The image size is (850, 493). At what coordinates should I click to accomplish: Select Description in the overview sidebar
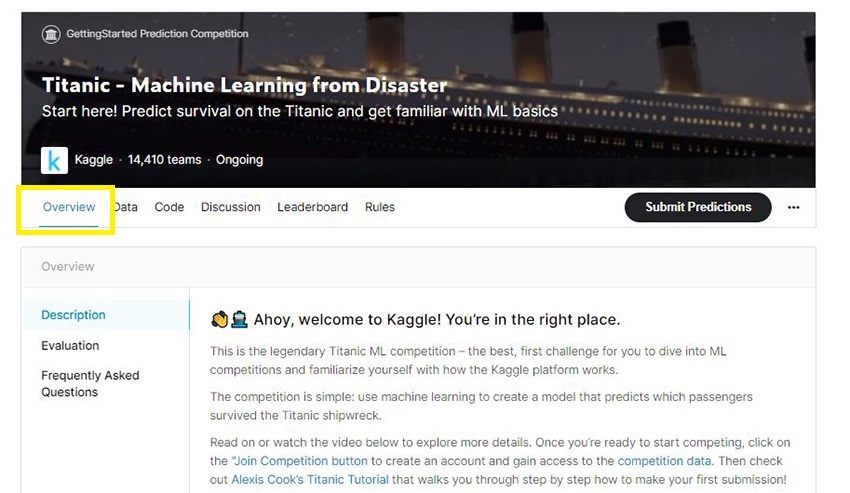(x=106, y=315)
